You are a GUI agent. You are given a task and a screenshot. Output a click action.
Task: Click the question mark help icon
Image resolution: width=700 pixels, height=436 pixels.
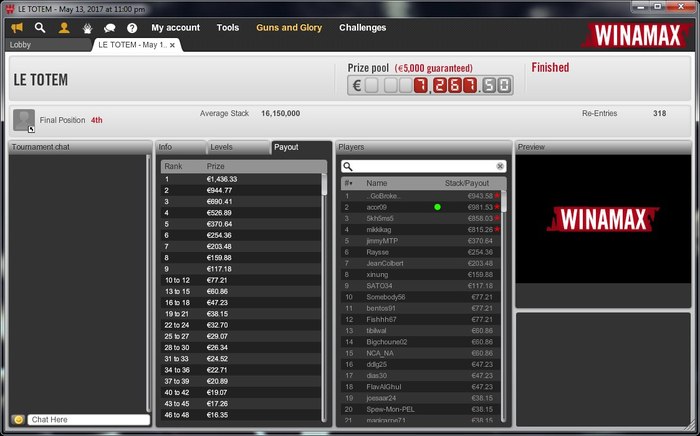132,28
